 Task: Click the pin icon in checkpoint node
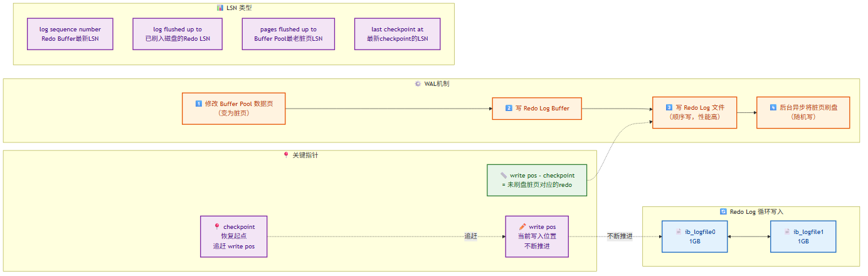pos(217,226)
